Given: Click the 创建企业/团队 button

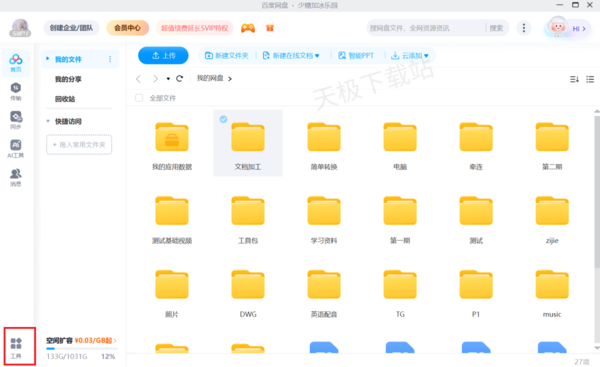Looking at the screenshot, I should click(71, 28).
